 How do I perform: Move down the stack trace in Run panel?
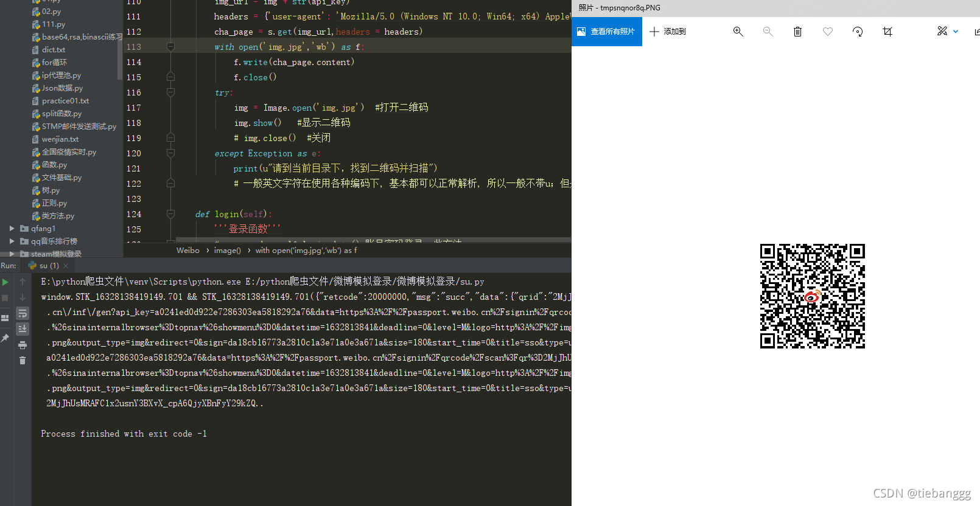[23, 297]
